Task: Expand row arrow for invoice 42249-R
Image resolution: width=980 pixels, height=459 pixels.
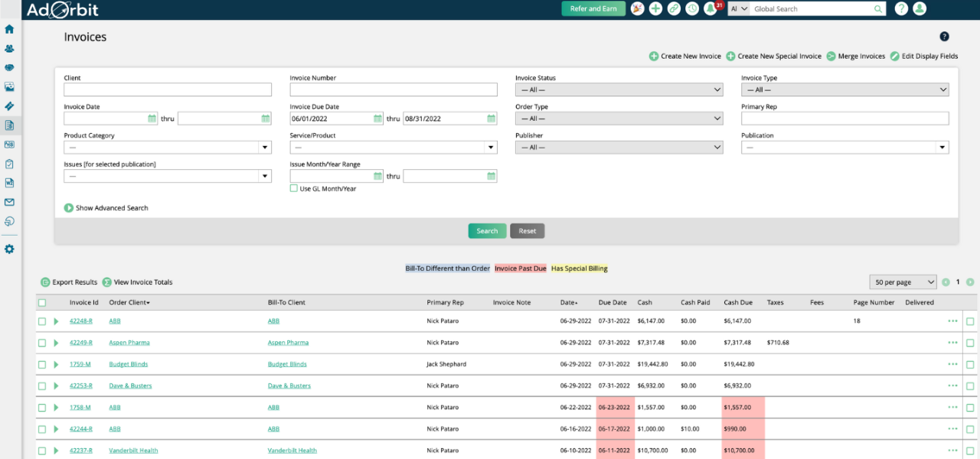Action: point(56,343)
